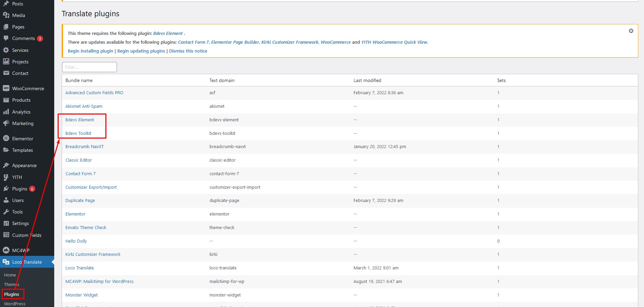
Task: Click the Dismiss this notice link
Action: (188, 51)
